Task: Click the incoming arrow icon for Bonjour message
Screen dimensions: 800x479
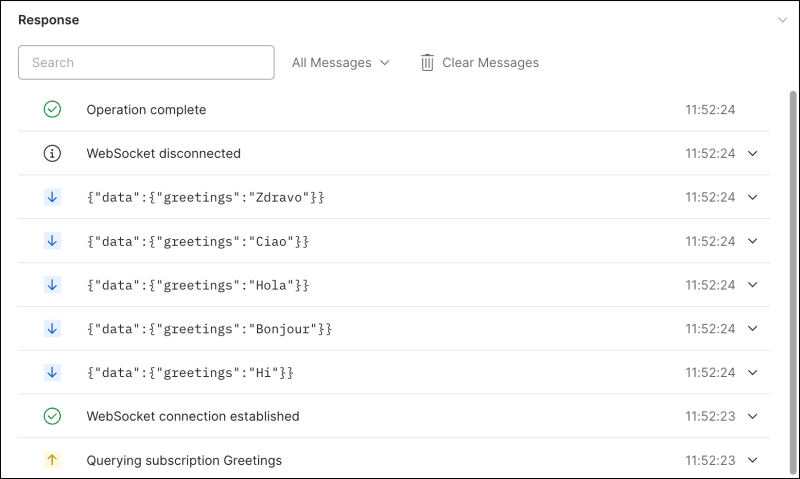Action: (x=53, y=328)
